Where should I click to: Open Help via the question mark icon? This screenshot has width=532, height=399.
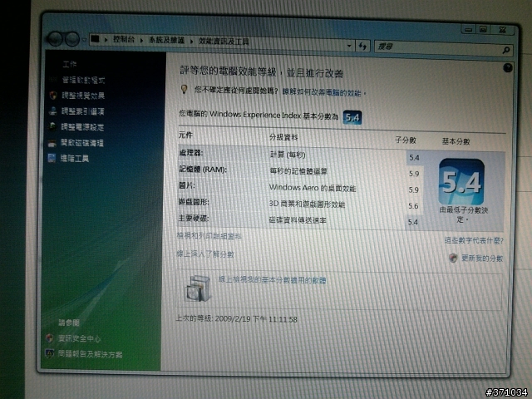pos(508,68)
